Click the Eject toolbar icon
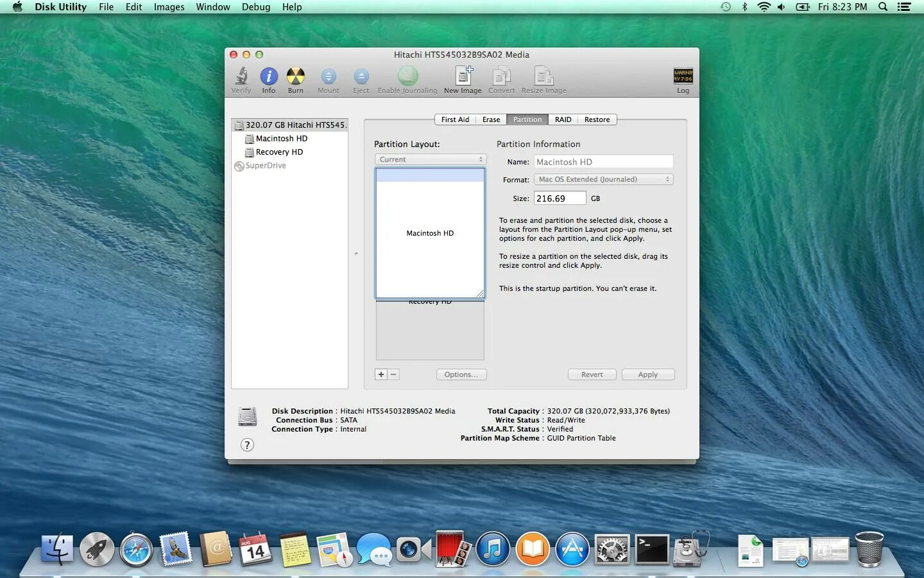Image resolution: width=924 pixels, height=578 pixels. click(361, 76)
